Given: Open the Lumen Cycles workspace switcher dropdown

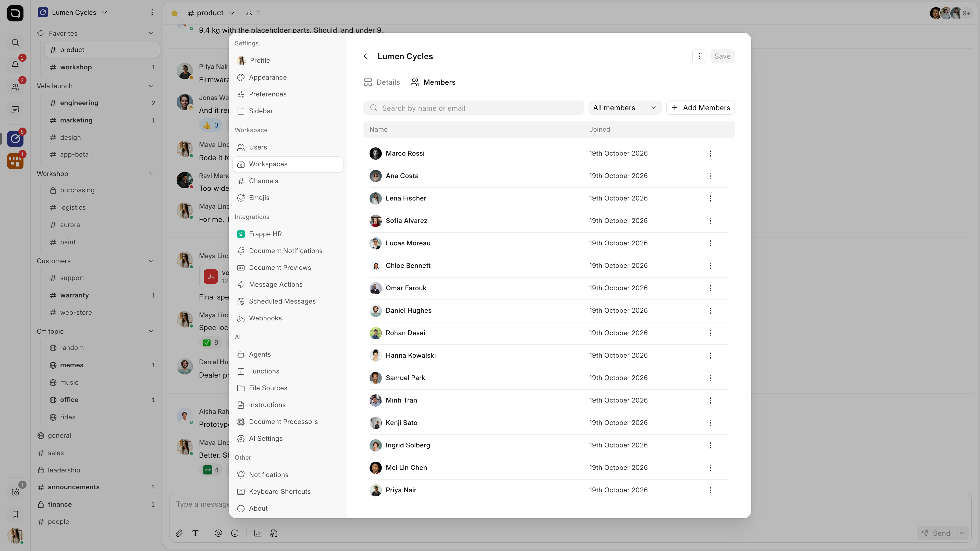Looking at the screenshot, I should point(73,12).
